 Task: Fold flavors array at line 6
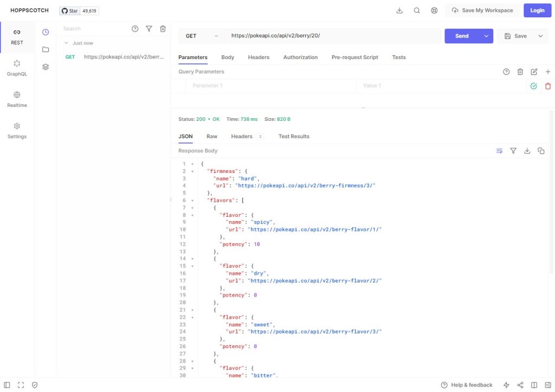(x=192, y=201)
